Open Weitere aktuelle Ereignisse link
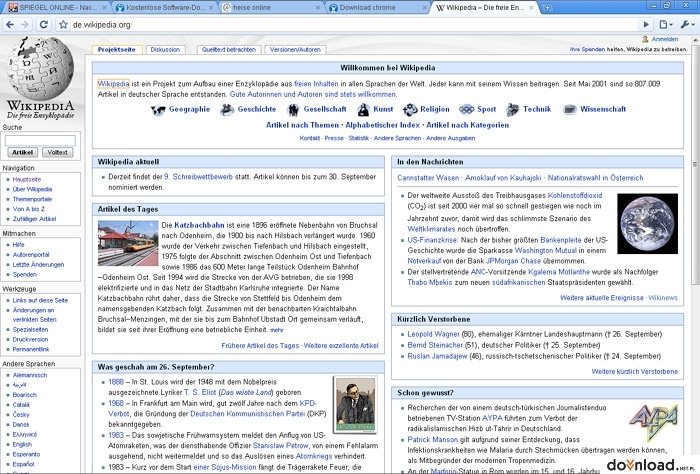 tap(602, 298)
